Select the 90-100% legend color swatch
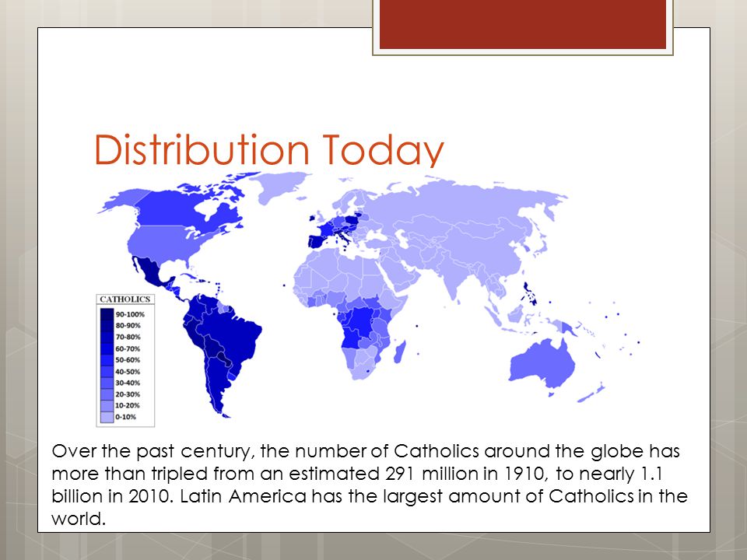Screen dimensions: 747x560 click(x=107, y=313)
